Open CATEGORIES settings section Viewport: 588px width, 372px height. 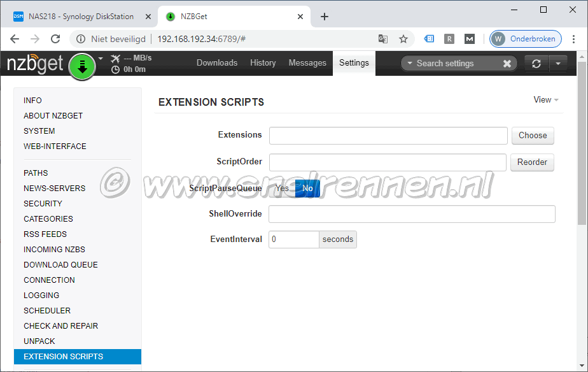point(48,219)
